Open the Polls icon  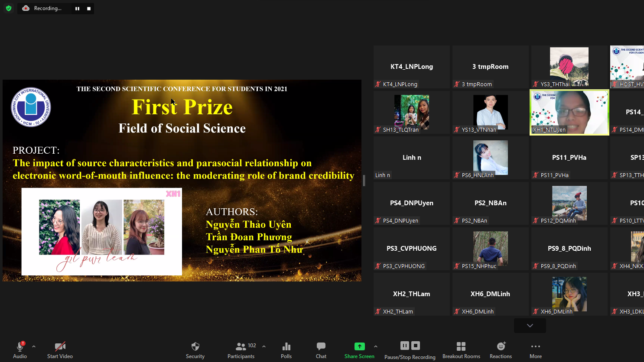click(286, 346)
